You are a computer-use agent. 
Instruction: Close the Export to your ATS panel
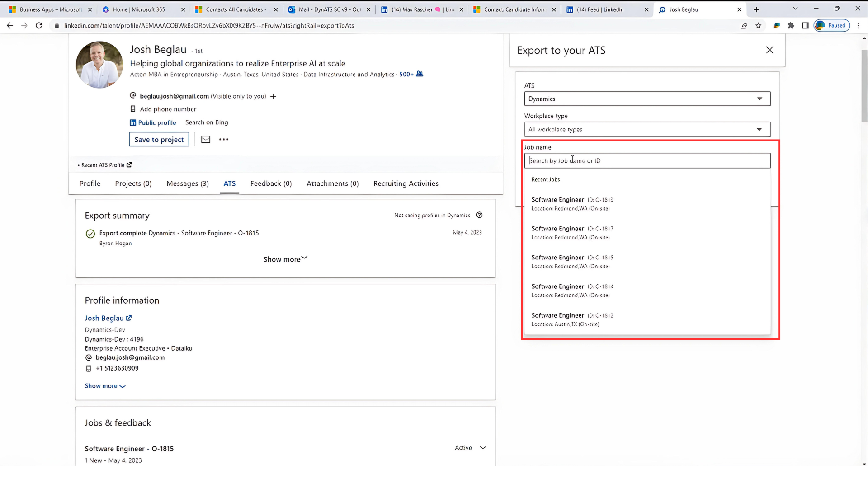click(769, 50)
